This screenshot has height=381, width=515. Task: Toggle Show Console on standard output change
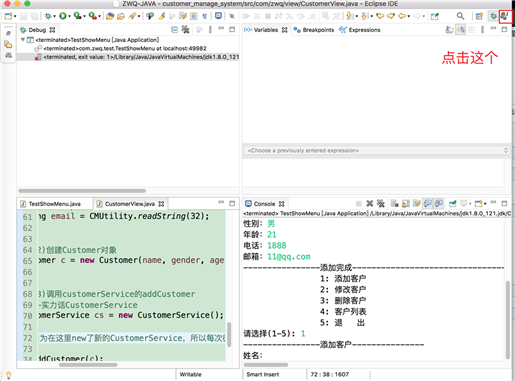coord(428,203)
